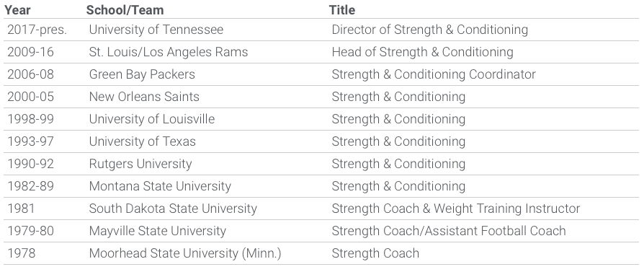This screenshot has width=644, height=272.
Task: Click South Dakota State University cell
Action: tap(173, 209)
